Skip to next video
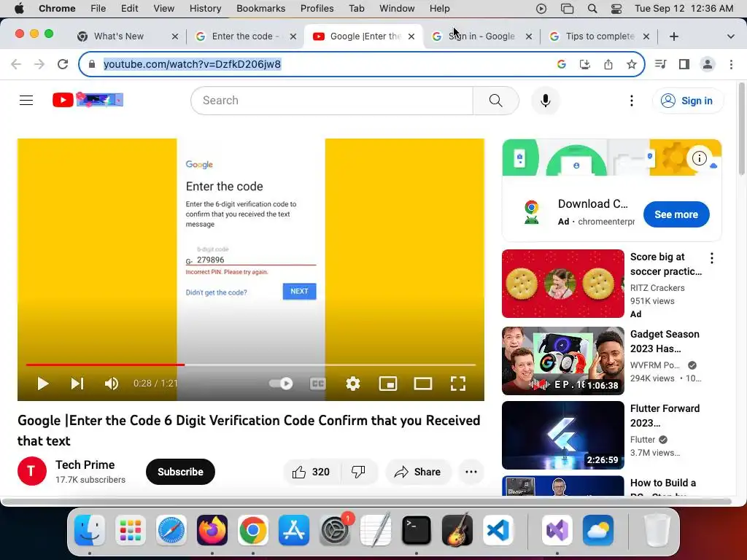The image size is (747, 560). point(77,384)
